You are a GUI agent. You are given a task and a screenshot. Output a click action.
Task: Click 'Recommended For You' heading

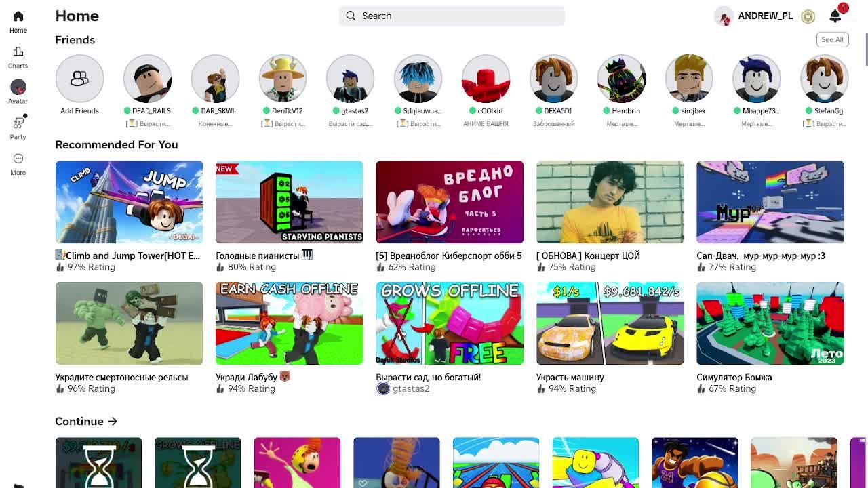116,144
